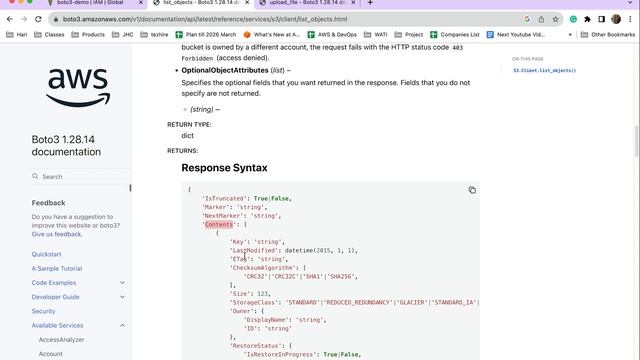This screenshot has height=360, width=640.
Task: Click the page vertical scrollbar thumb
Action: [x=636, y=141]
